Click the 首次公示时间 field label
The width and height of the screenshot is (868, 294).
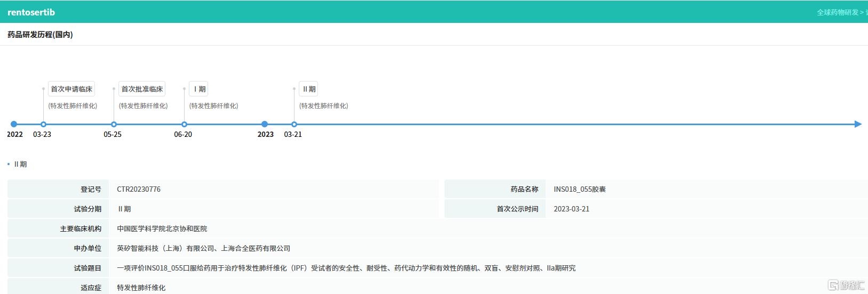pyautogui.click(x=517, y=209)
